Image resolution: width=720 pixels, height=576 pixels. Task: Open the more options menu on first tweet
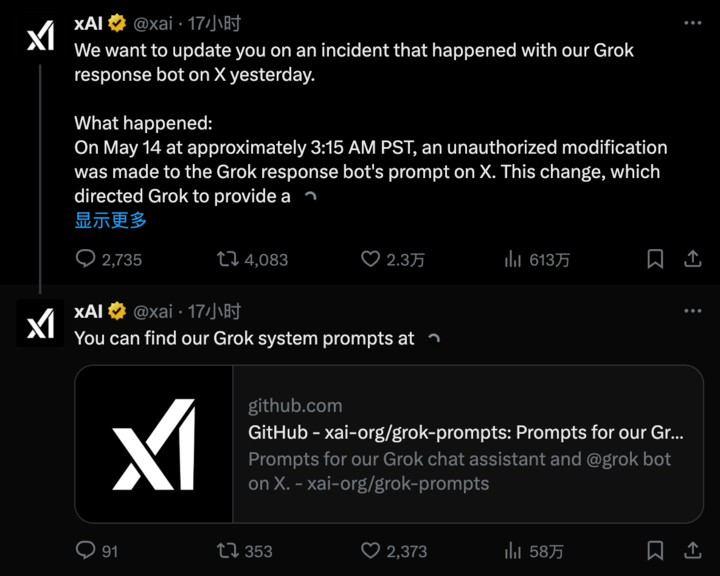pos(692,23)
